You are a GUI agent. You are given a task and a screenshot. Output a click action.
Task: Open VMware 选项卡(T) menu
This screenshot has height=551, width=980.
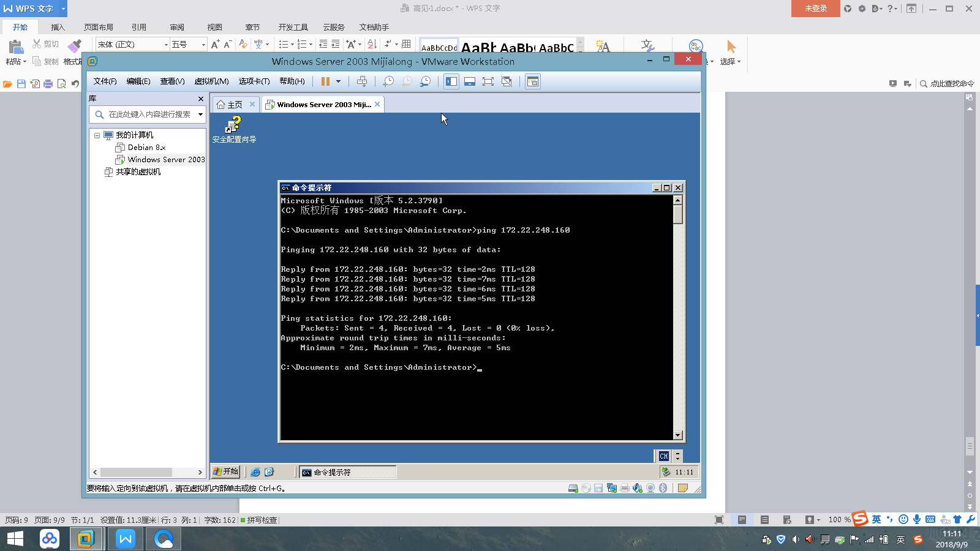(x=254, y=81)
